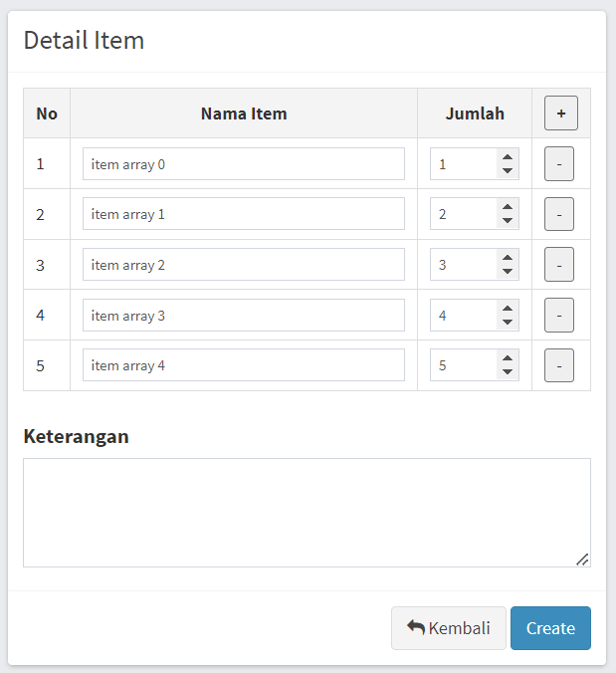Decrement the quantity for item array 2
The height and width of the screenshot is (673, 616).
pyautogui.click(x=508, y=271)
